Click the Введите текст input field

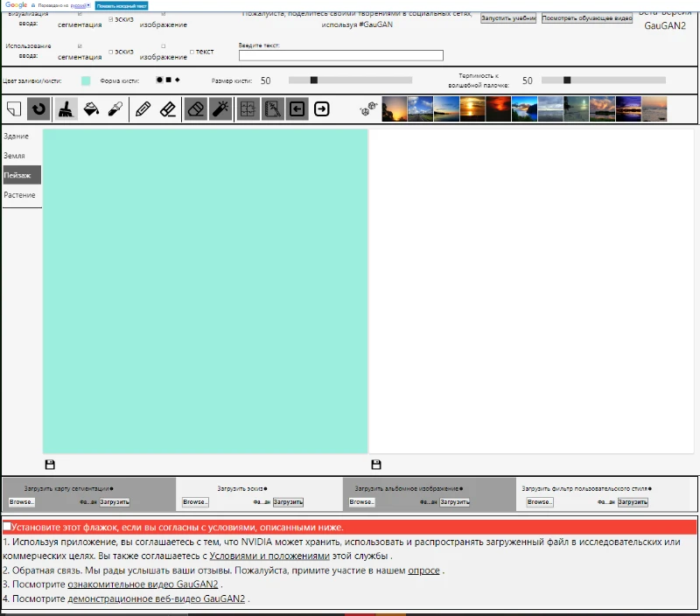point(341,55)
